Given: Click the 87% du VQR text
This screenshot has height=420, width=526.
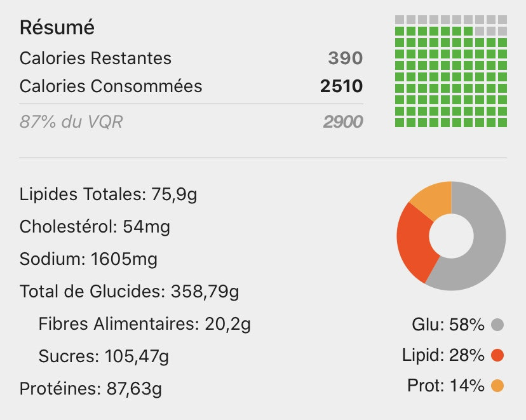Looking at the screenshot, I should pyautogui.click(x=71, y=121).
